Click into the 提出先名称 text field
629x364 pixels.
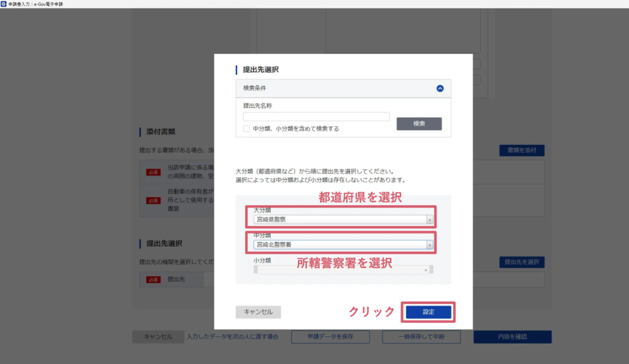click(316, 117)
